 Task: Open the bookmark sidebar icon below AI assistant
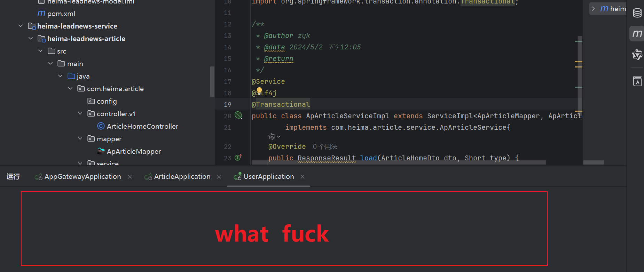[637, 81]
